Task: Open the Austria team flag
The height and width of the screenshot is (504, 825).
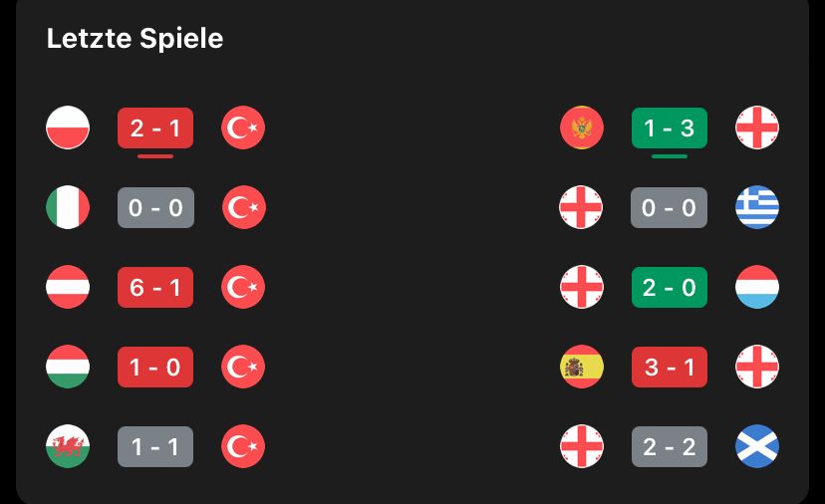Action: tap(68, 287)
